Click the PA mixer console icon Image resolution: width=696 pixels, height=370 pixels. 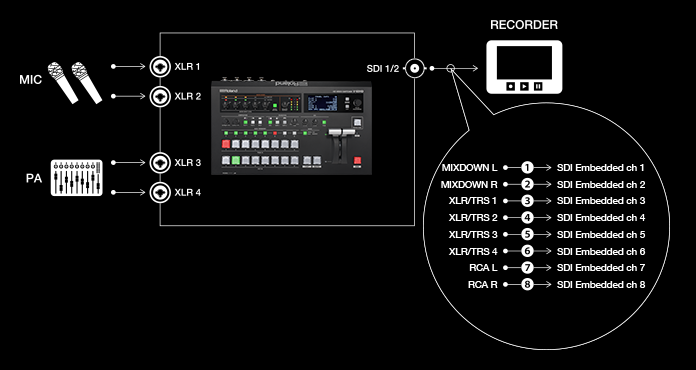point(76,177)
